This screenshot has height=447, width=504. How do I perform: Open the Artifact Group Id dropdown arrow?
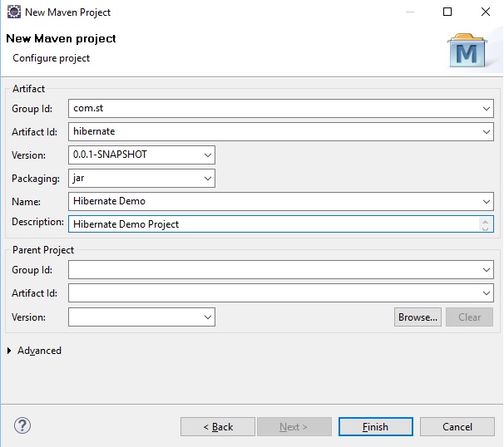487,109
